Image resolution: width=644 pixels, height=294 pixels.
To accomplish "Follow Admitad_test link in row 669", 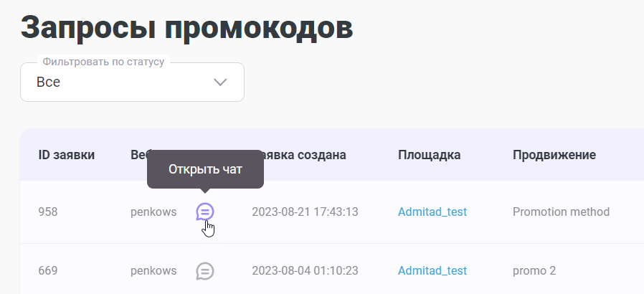I will tap(432, 270).
